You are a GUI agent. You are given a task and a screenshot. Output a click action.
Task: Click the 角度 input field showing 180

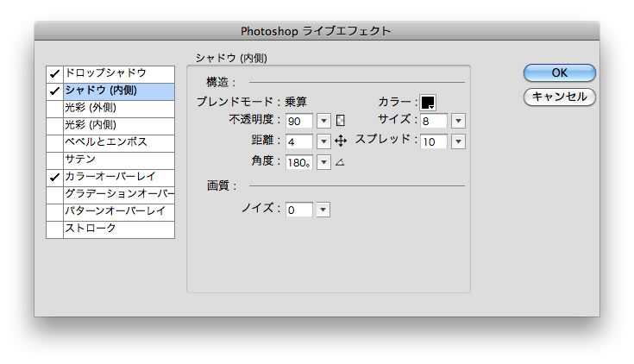coord(300,162)
